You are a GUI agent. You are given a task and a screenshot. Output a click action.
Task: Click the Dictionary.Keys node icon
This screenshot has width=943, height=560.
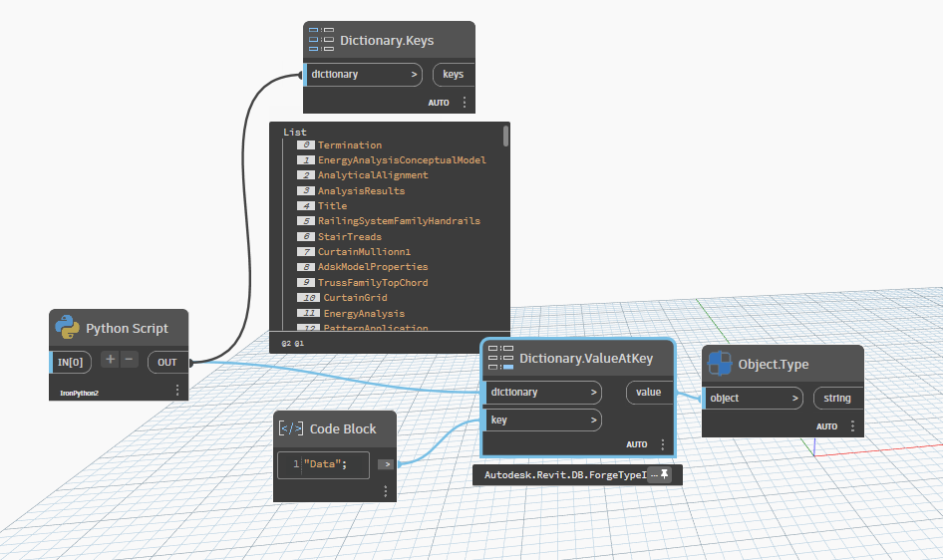click(321, 39)
